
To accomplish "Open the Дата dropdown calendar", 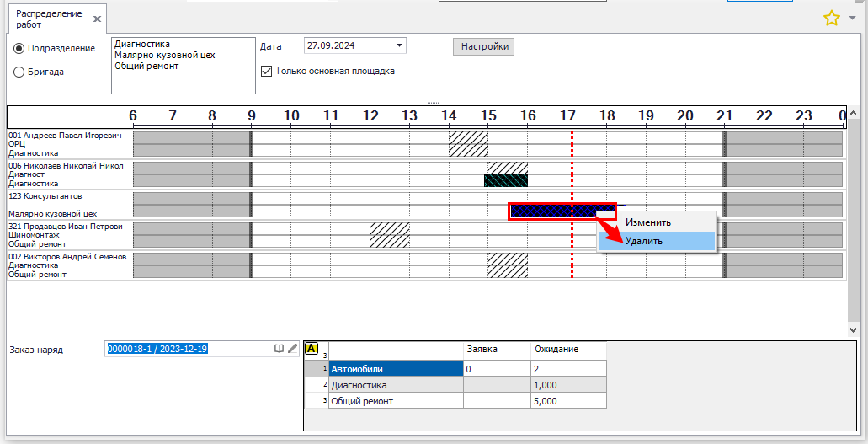I will click(399, 46).
